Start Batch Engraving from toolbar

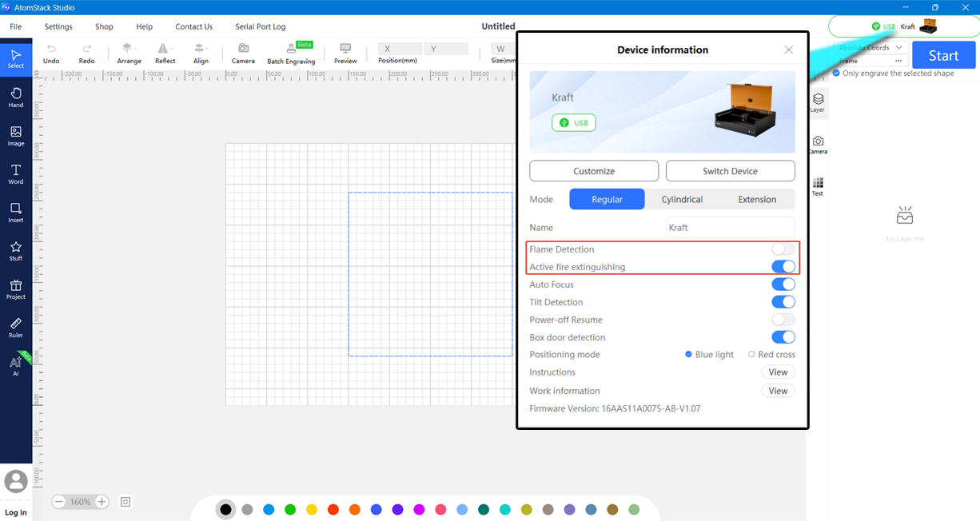[291, 54]
